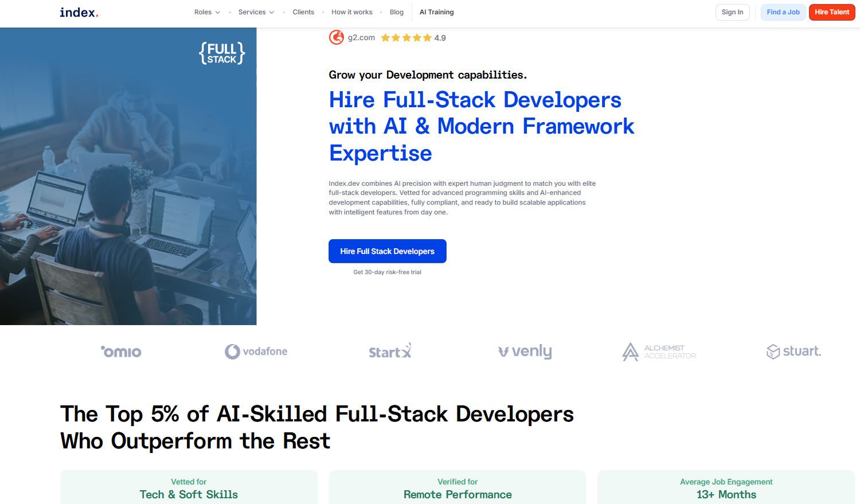Expand the Services dropdown menu
This screenshot has width=860, height=504.
click(256, 12)
